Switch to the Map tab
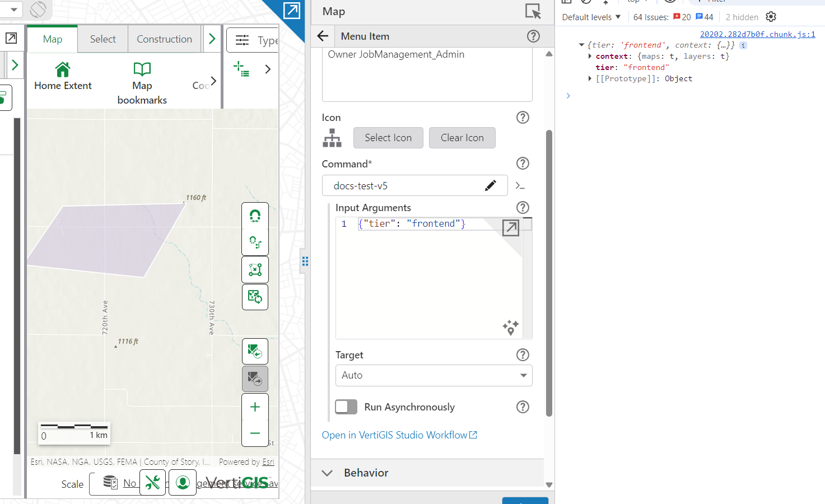 tap(53, 39)
